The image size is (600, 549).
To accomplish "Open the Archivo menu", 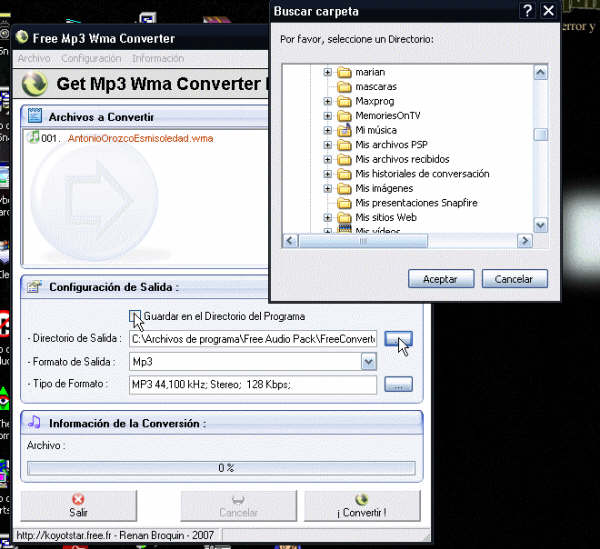I will pos(34,59).
